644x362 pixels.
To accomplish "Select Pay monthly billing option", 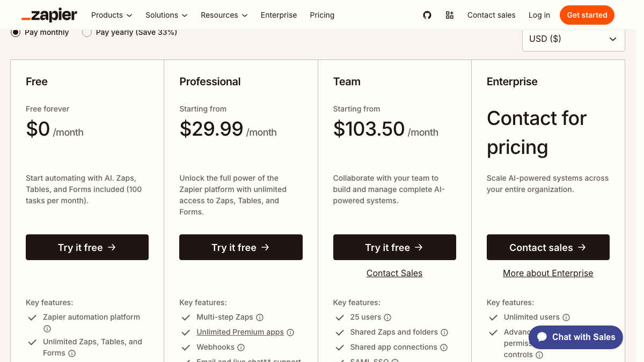I will (x=16, y=32).
